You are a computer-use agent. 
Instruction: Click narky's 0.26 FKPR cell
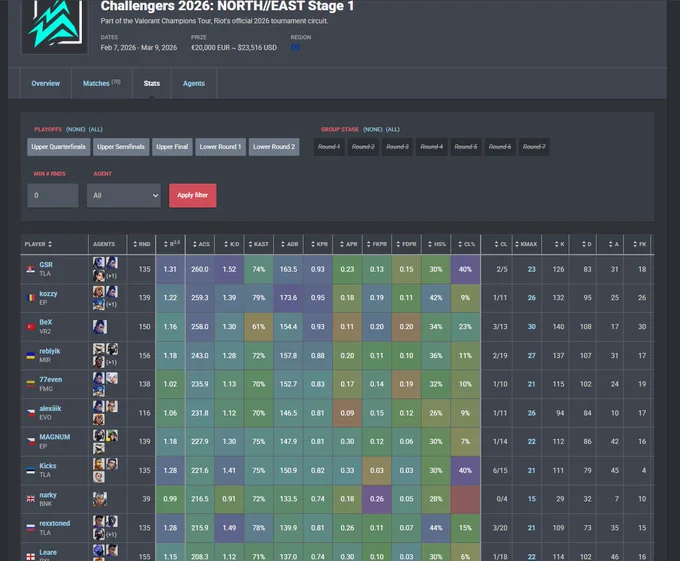[377, 499]
